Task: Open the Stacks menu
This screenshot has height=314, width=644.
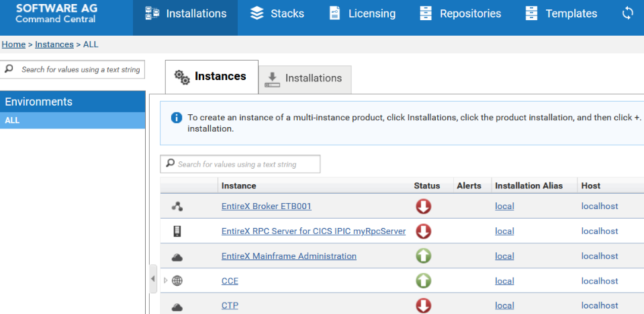Action: click(x=277, y=13)
